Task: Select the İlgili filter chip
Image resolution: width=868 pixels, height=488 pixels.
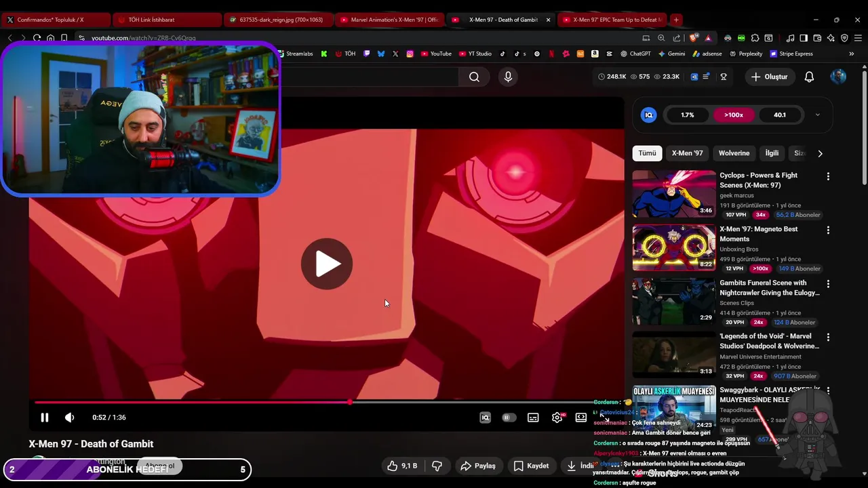Action: click(772, 153)
